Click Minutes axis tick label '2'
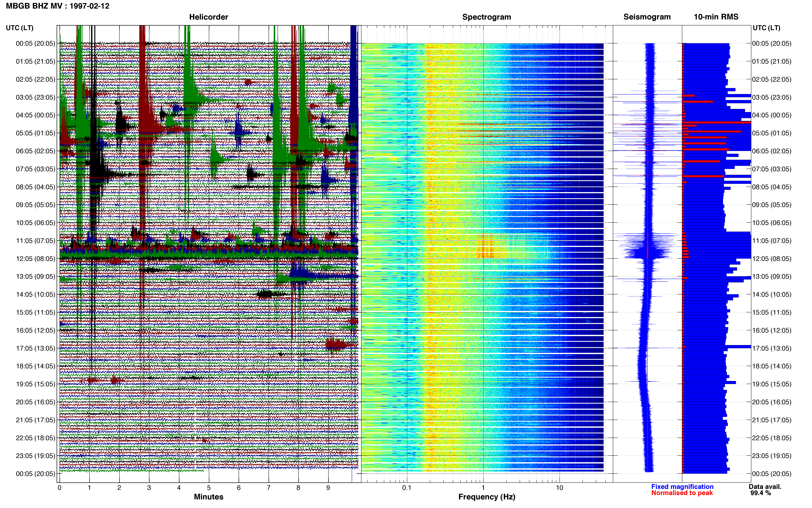This screenshot has width=812, height=508. (119, 488)
